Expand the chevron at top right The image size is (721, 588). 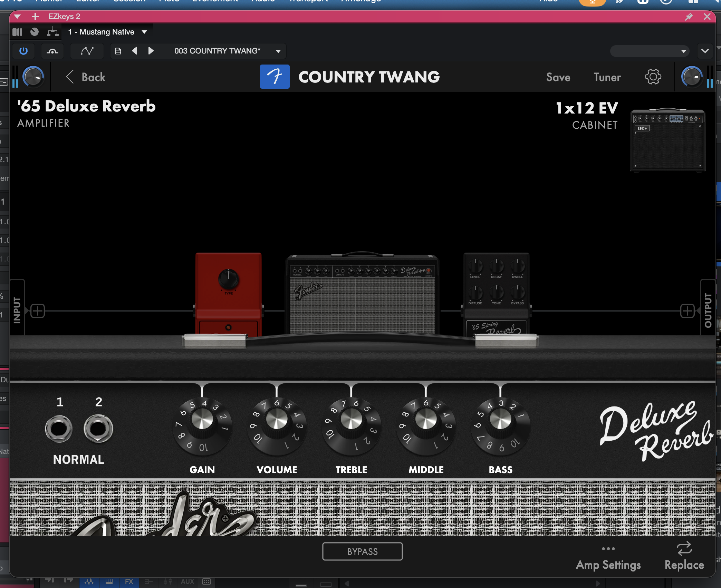705,51
